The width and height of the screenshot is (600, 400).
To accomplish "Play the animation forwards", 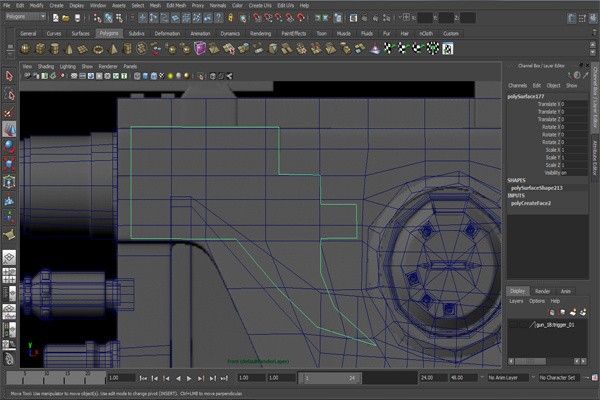I will tap(189, 378).
